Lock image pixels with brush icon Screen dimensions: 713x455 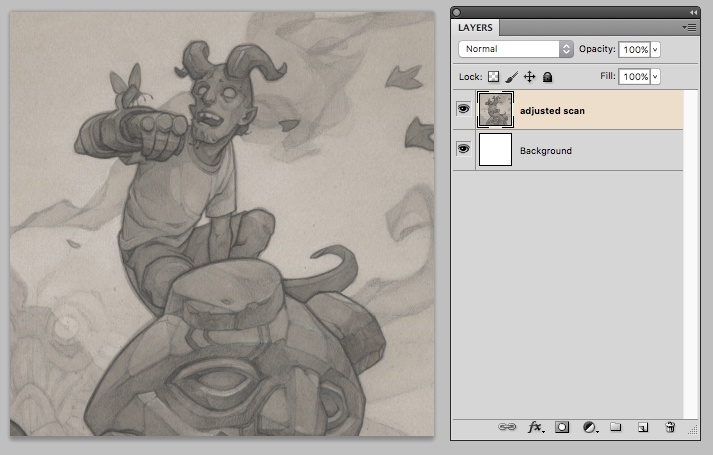pyautogui.click(x=512, y=77)
